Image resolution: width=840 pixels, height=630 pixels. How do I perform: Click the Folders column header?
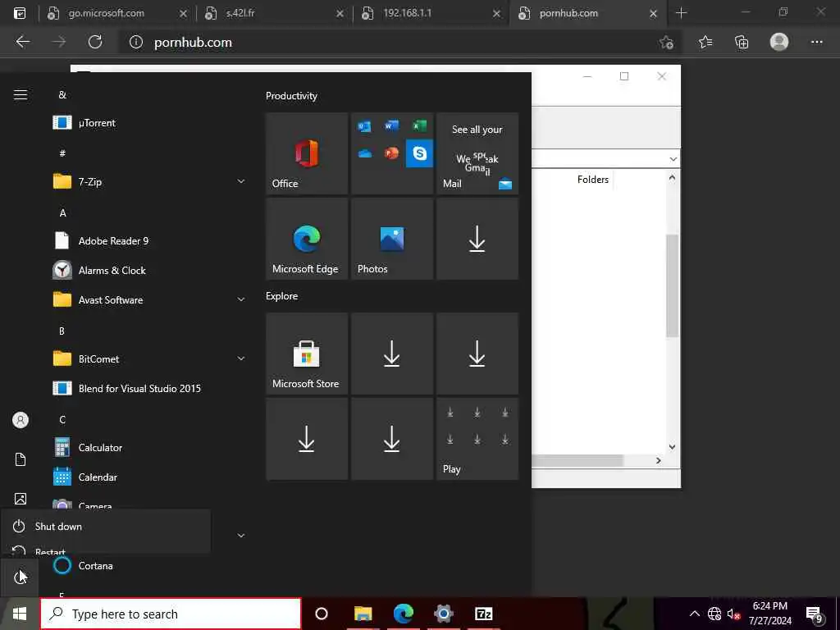pos(592,180)
